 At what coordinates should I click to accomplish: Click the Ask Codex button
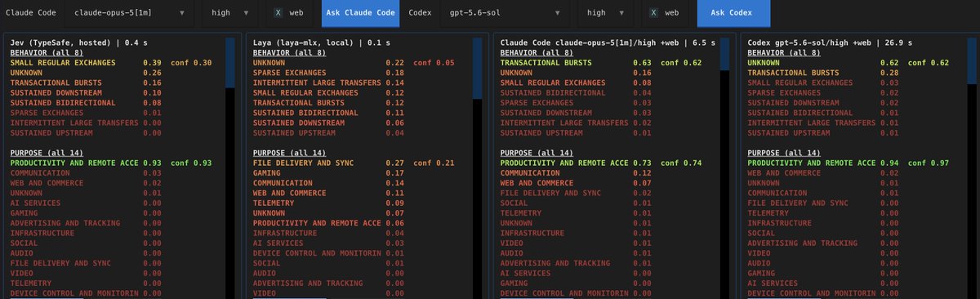tap(734, 13)
